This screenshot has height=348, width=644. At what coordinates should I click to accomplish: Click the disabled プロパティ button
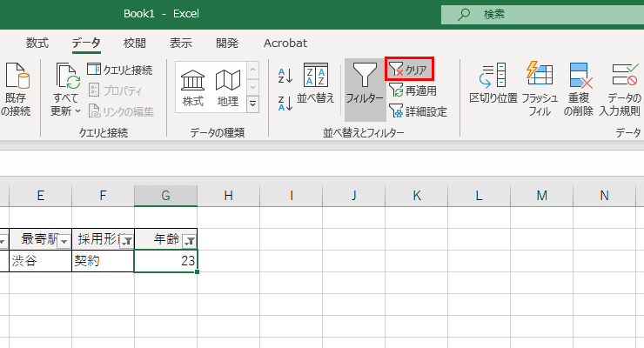tap(116, 90)
